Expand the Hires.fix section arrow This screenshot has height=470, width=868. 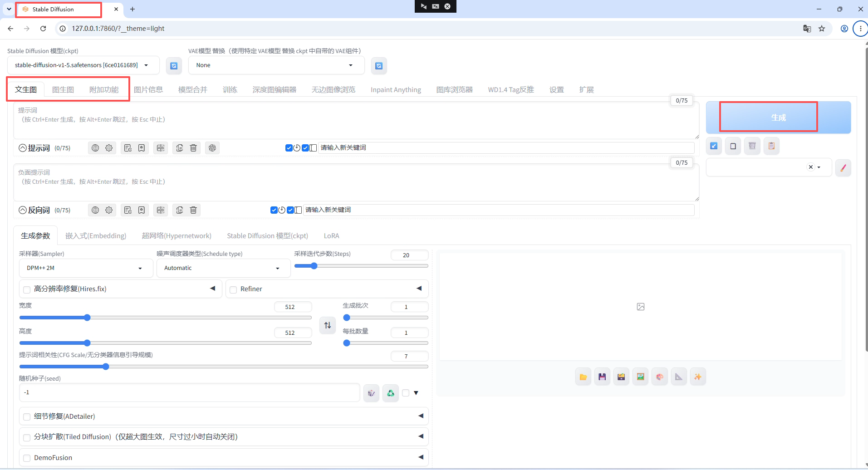tap(212, 289)
